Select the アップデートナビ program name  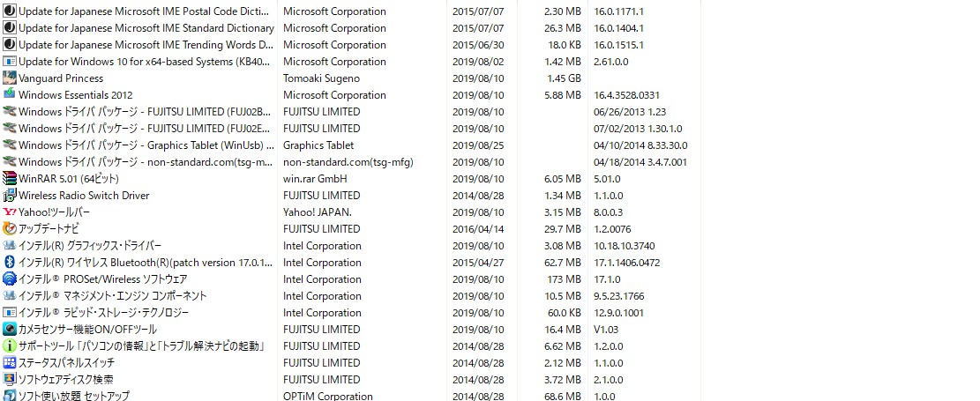tap(49, 228)
